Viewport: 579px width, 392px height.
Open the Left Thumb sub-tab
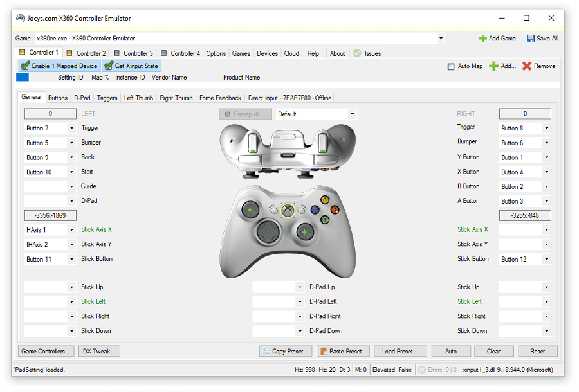[138, 98]
